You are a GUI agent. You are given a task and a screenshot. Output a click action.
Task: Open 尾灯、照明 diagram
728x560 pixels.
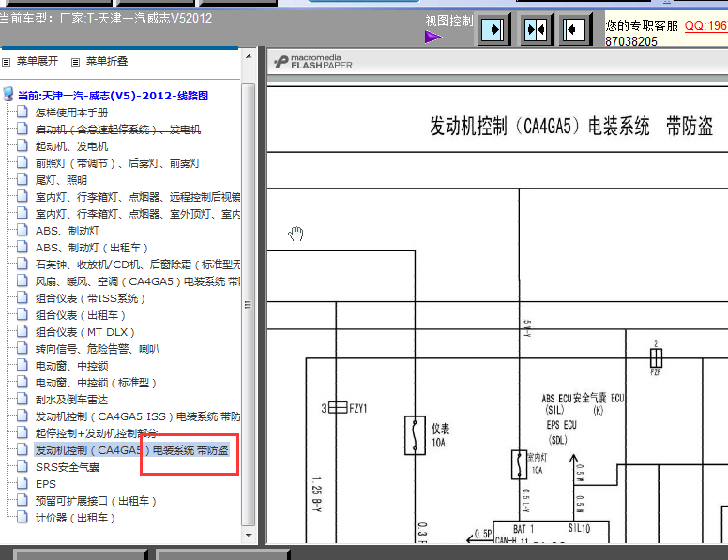(x=61, y=180)
